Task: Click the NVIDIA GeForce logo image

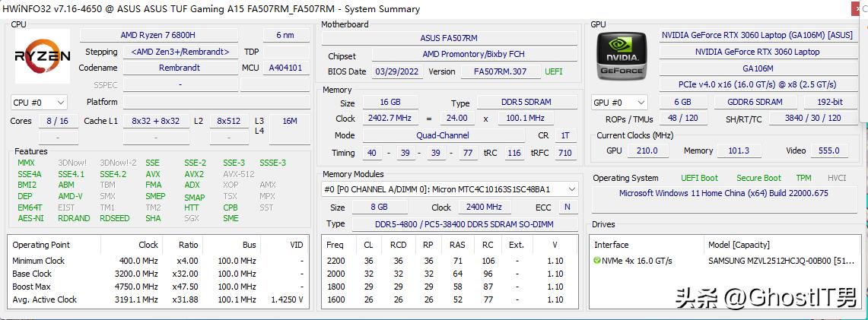Action: tap(622, 56)
